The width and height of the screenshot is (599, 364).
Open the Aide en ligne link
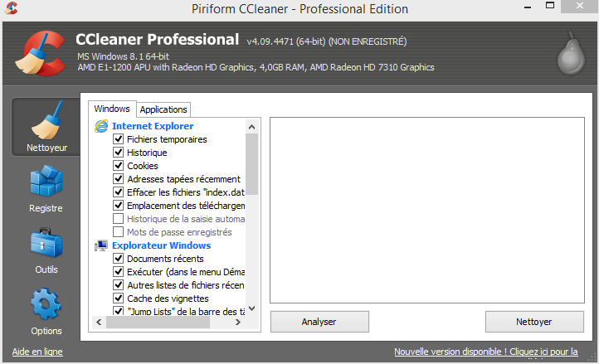(x=37, y=352)
